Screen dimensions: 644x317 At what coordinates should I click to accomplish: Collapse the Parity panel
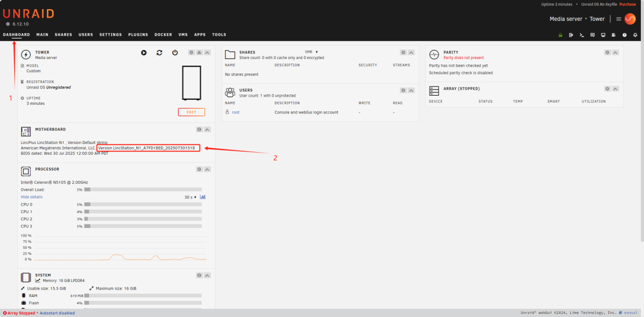point(616,52)
